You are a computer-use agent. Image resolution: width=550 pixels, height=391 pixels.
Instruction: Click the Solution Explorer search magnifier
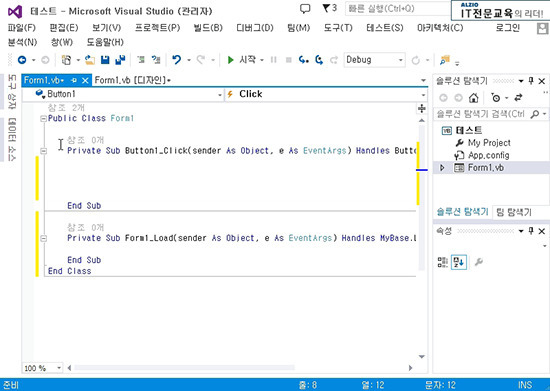coord(535,114)
